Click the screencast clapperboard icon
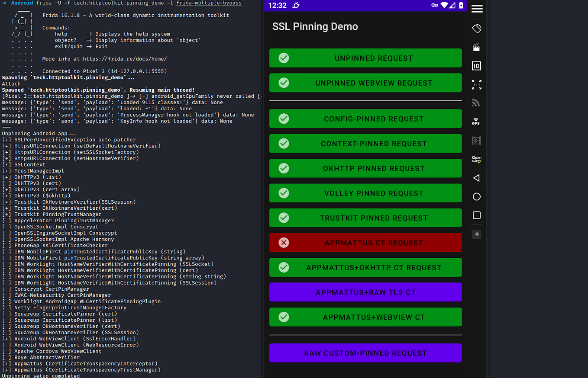Image resolution: width=588 pixels, height=378 pixels. [x=476, y=47]
